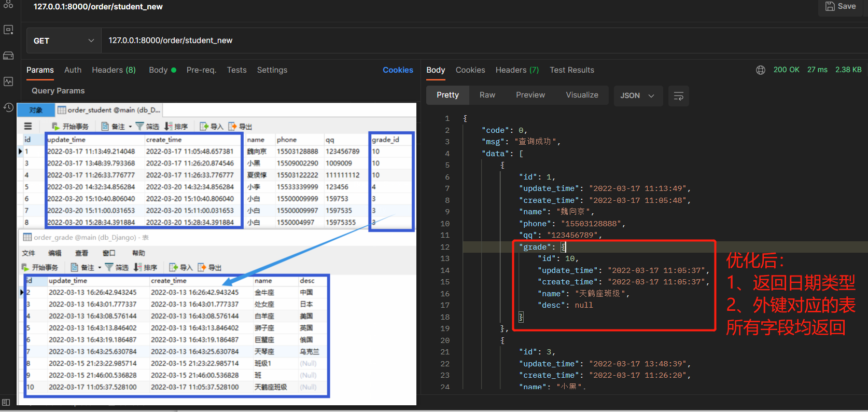Image resolution: width=868 pixels, height=412 pixels.
Task: Expand the 备注 dropdown arrow in order_grade toolbar
Action: [x=100, y=268]
